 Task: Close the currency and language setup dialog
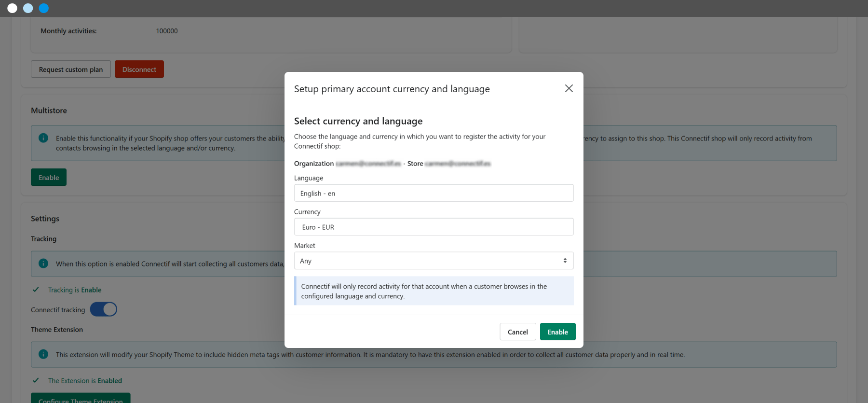[x=569, y=88]
